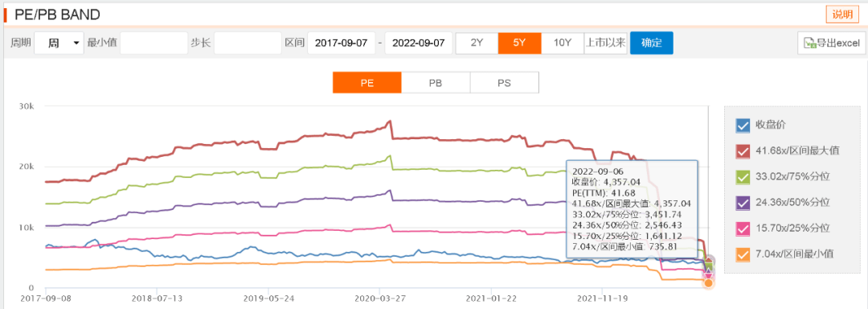The image size is (868, 309).
Task: Open the 周期 period dropdown
Action: click(59, 43)
